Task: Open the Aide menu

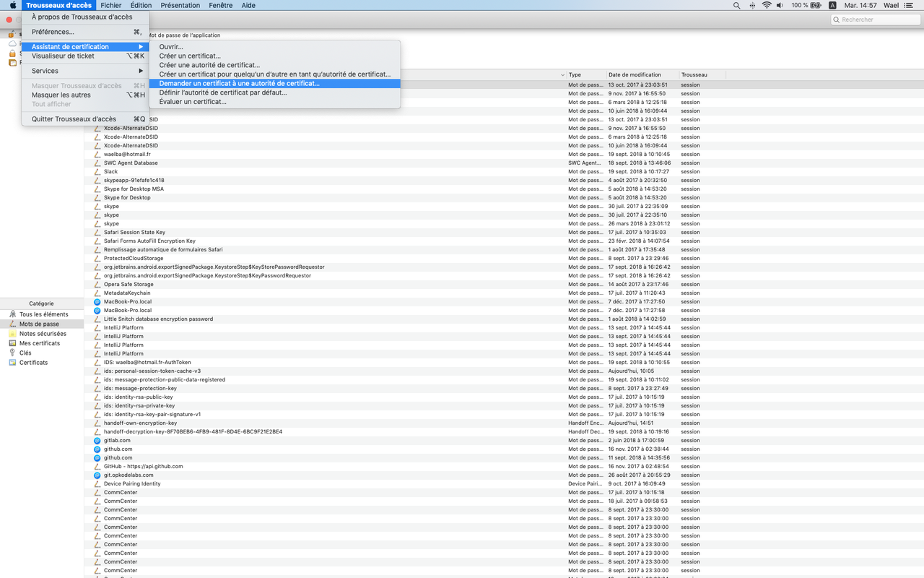Action: click(248, 5)
